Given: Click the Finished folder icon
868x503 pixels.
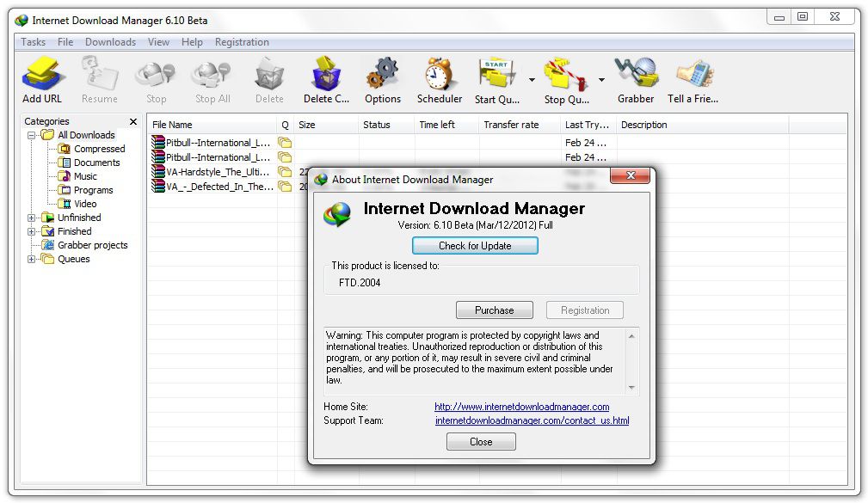Looking at the screenshot, I should click(48, 232).
